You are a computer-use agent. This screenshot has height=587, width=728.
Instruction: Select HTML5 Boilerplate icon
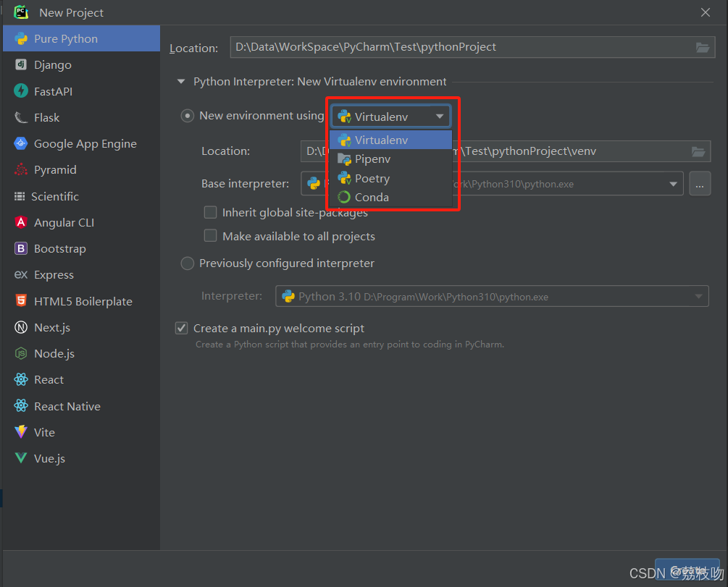click(x=21, y=300)
